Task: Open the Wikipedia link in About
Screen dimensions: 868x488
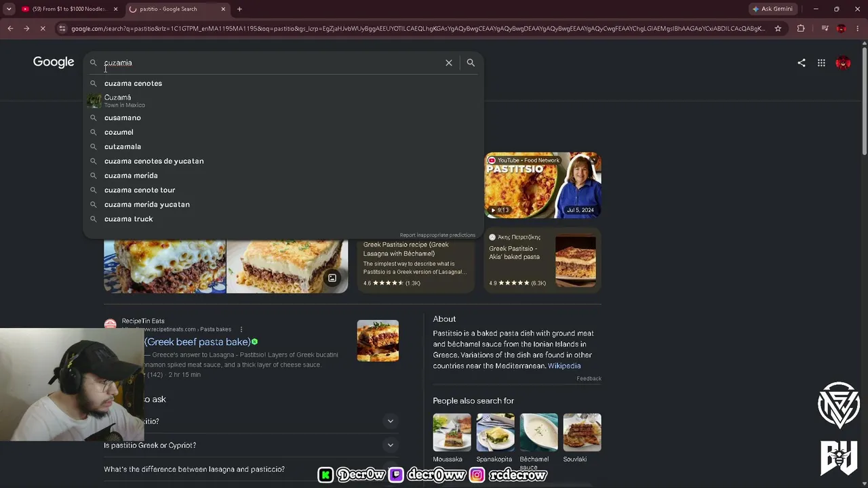Action: pos(564,366)
